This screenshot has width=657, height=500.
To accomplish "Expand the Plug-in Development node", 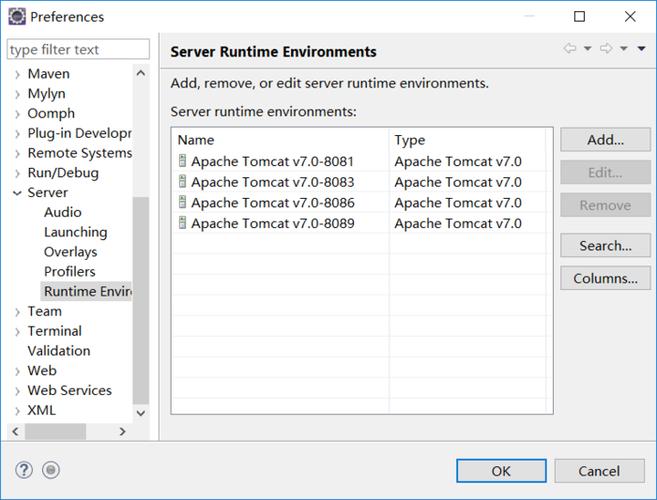I will [x=17, y=134].
